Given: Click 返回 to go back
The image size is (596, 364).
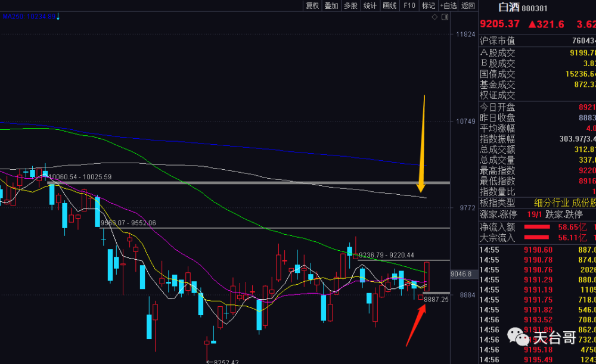Looking at the screenshot, I should 468,6.
